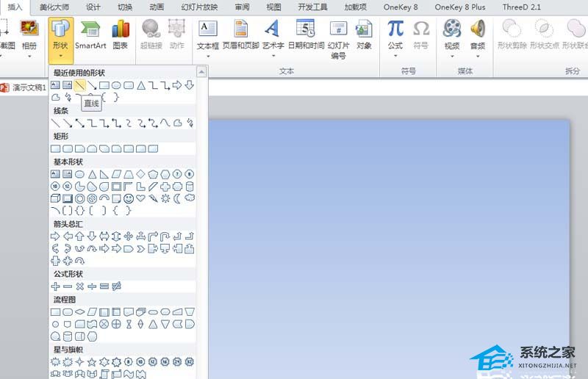Choose the right arrow in recent shapes
Screen dimensions: 588x379
click(177, 85)
